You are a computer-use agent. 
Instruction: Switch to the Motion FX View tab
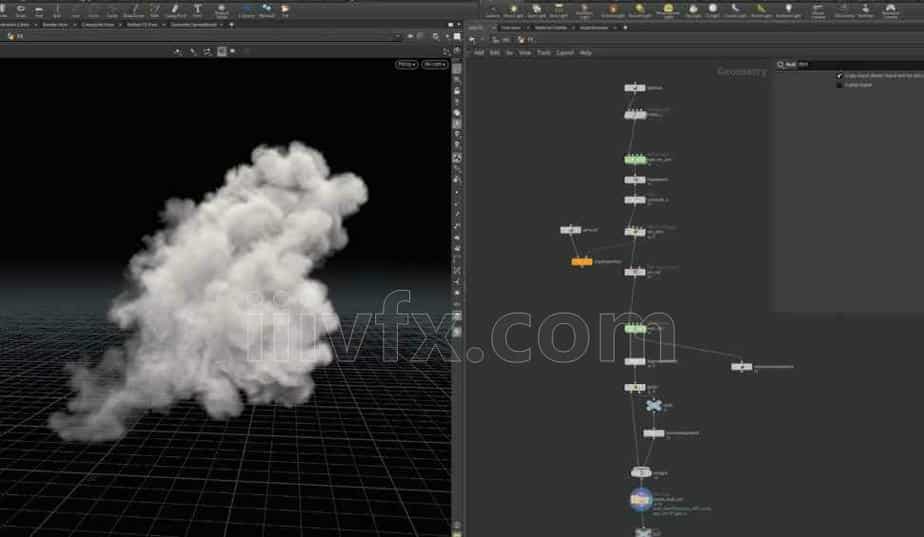pyautogui.click(x=142, y=25)
